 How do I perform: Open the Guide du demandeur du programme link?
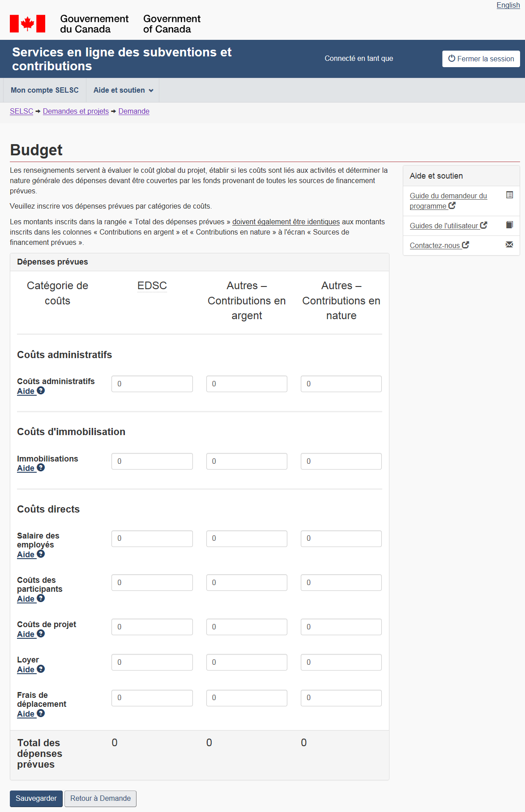pos(448,201)
